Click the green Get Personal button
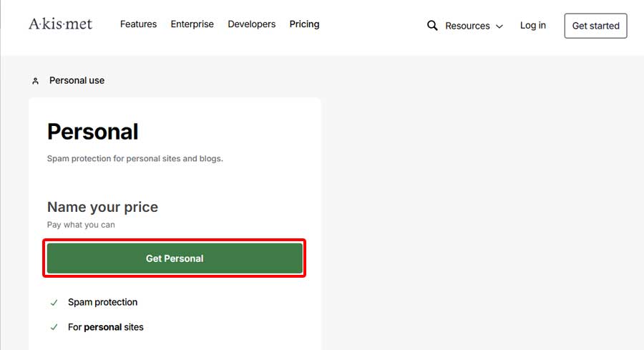The image size is (644, 350). point(175,258)
